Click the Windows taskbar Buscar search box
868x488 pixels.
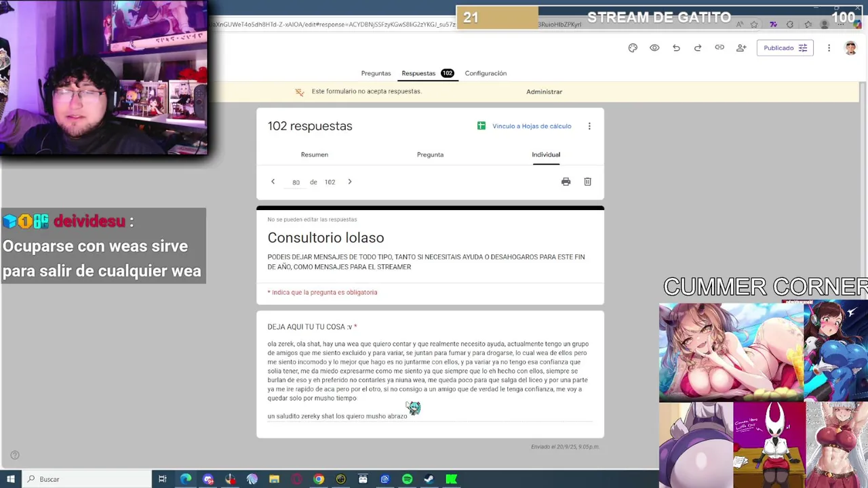click(87, 479)
